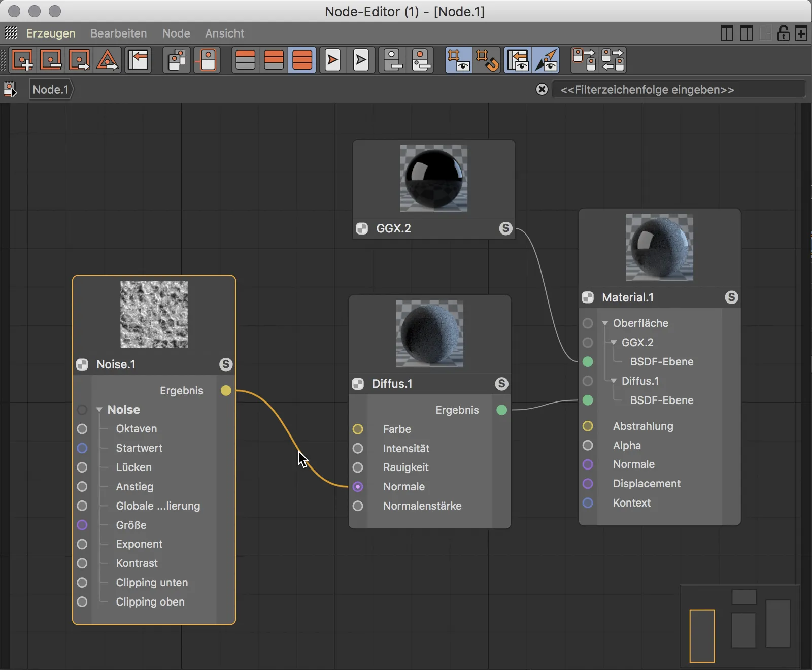Screen dimensions: 812x670
Task: Clear the filter with the X button
Action: pyautogui.click(x=542, y=89)
